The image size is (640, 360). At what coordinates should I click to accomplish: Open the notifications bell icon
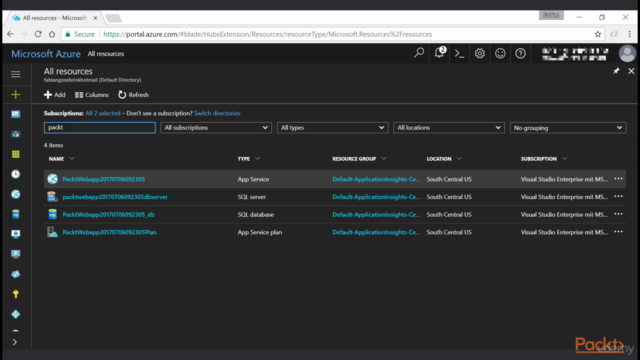click(440, 53)
